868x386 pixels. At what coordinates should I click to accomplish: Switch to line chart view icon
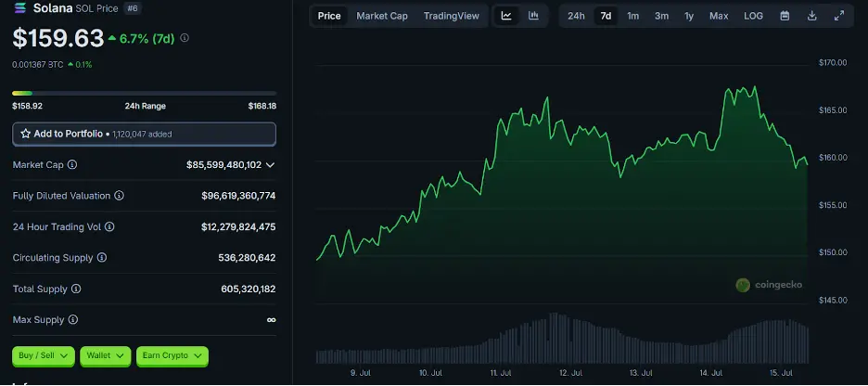506,16
